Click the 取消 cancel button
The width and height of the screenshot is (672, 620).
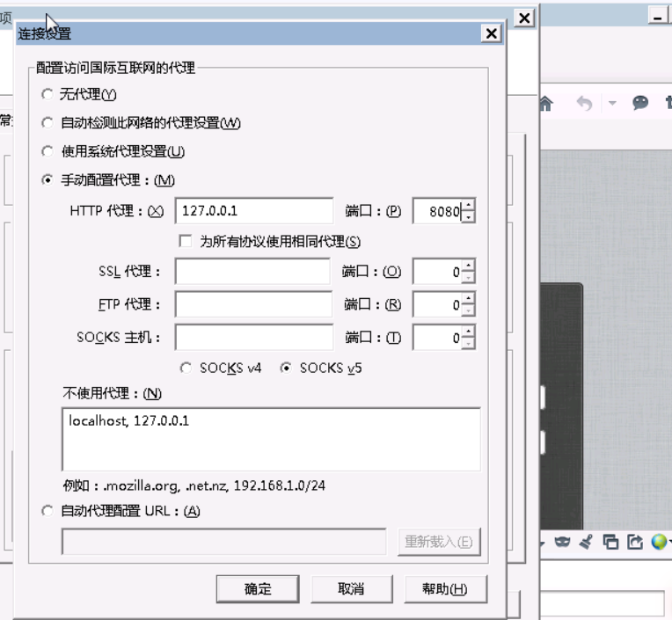[x=352, y=589]
